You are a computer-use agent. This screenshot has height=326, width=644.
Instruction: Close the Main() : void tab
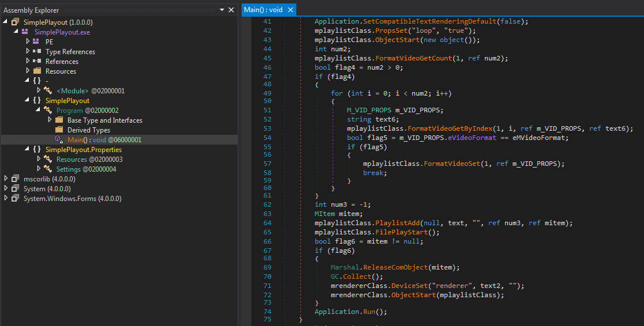tap(290, 10)
